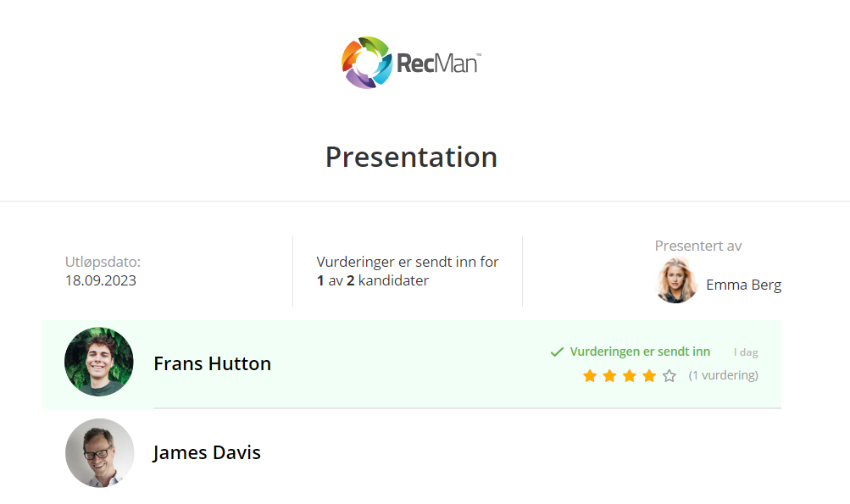
Task: Open James Davis's profile photo
Action: point(99,452)
